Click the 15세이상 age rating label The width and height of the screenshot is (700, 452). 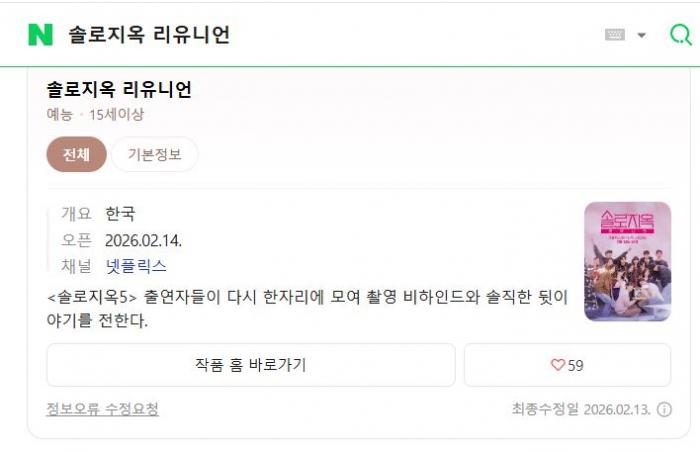[x=117, y=114]
